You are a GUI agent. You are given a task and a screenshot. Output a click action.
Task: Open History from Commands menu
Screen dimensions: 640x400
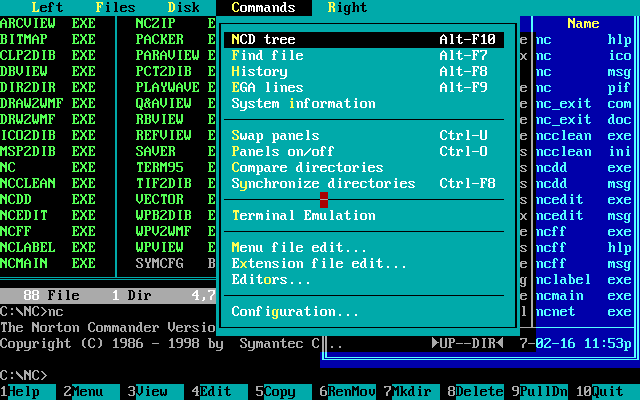click(x=364, y=71)
